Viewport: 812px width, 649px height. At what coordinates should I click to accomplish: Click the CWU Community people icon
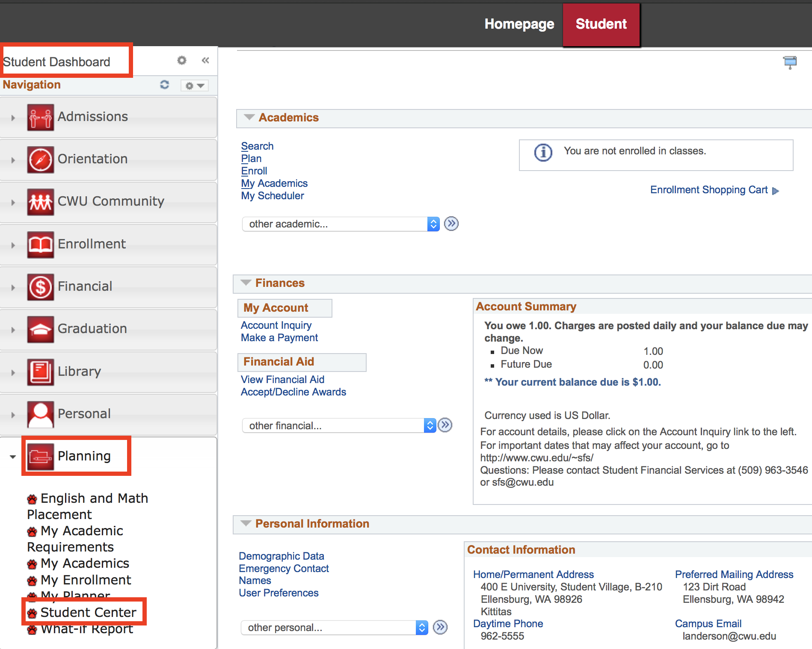(x=41, y=202)
